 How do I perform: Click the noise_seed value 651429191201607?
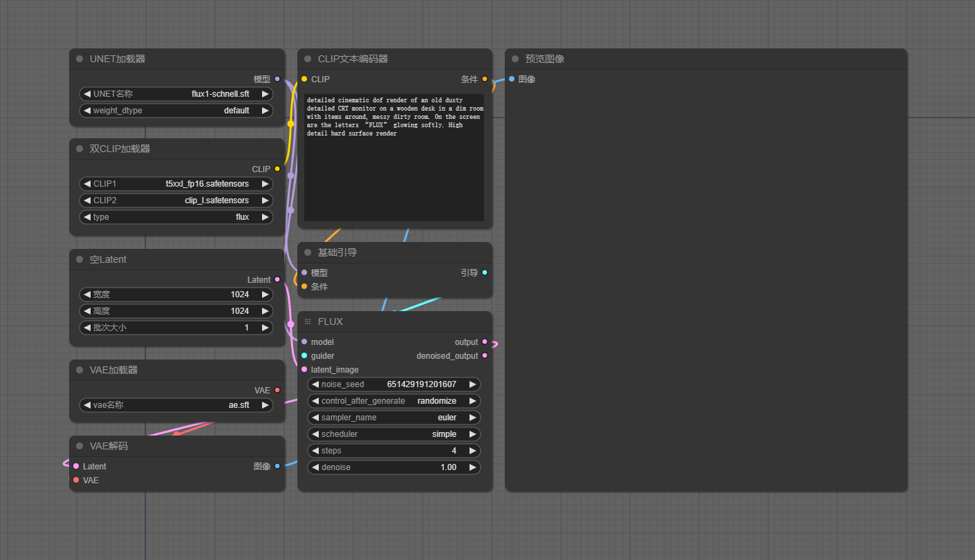422,384
